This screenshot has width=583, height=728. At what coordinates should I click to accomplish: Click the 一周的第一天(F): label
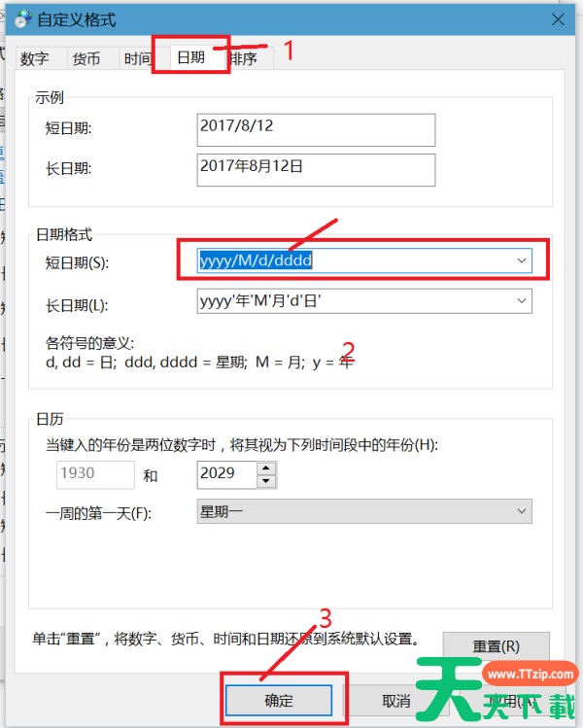[x=98, y=513]
